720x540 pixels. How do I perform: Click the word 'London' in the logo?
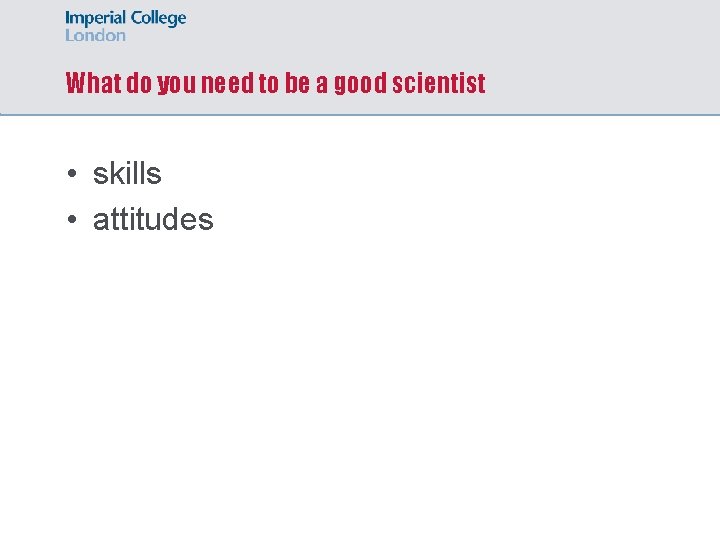coord(95,35)
